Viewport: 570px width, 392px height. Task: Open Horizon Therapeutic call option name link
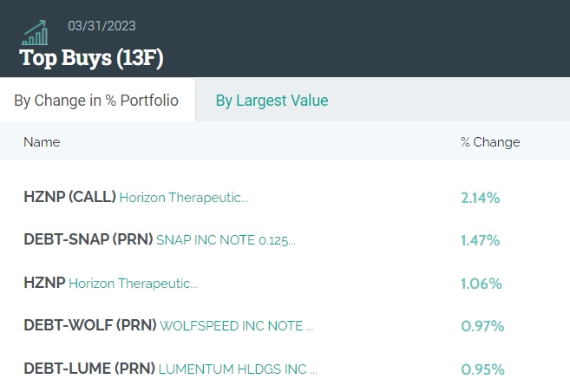click(184, 198)
